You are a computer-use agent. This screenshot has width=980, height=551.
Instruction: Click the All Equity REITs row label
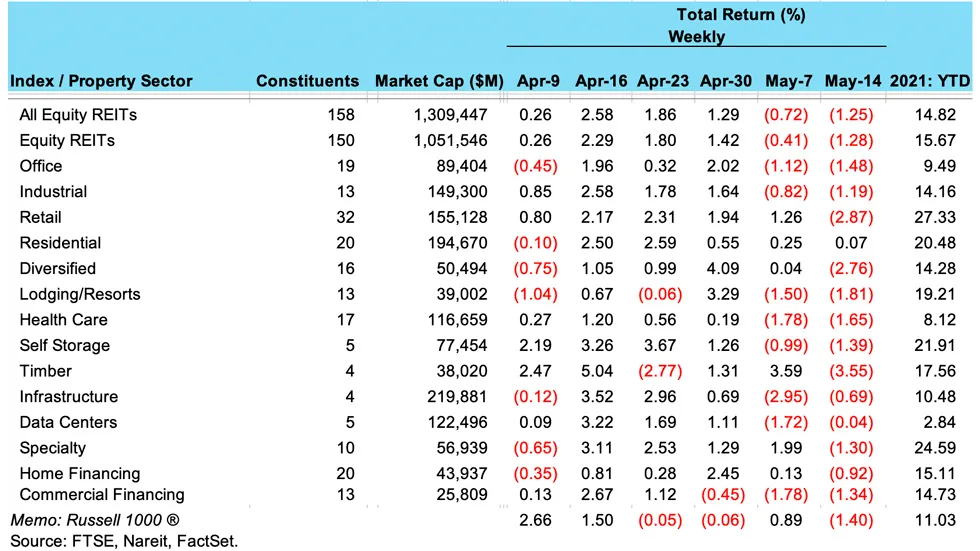tap(78, 115)
